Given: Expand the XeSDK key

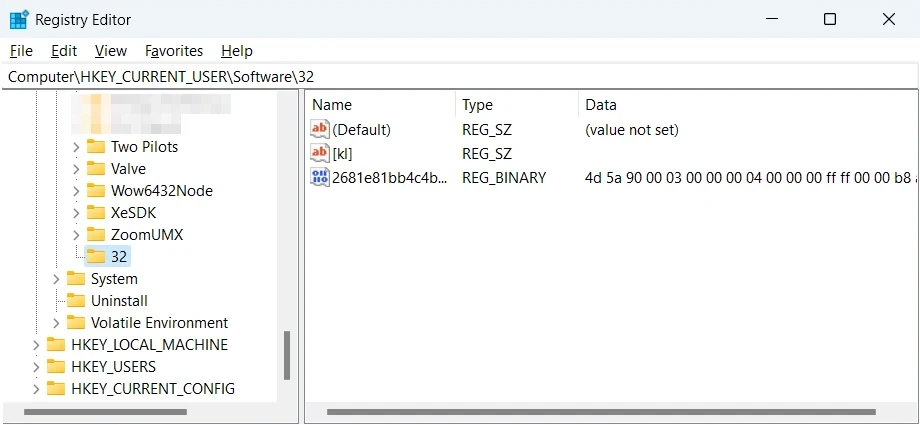Looking at the screenshot, I should pyautogui.click(x=76, y=213).
